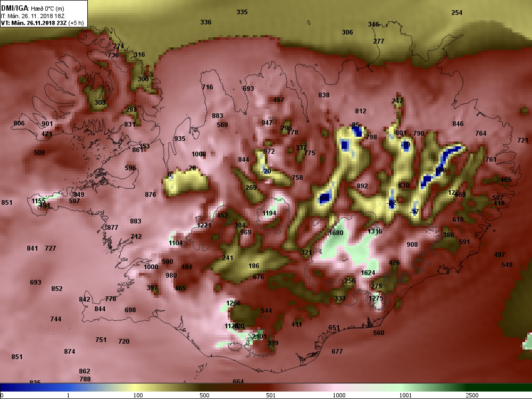
Task: Click the IT: Mán. 26. 11. 2018 18Z line
Action: coord(32,15)
